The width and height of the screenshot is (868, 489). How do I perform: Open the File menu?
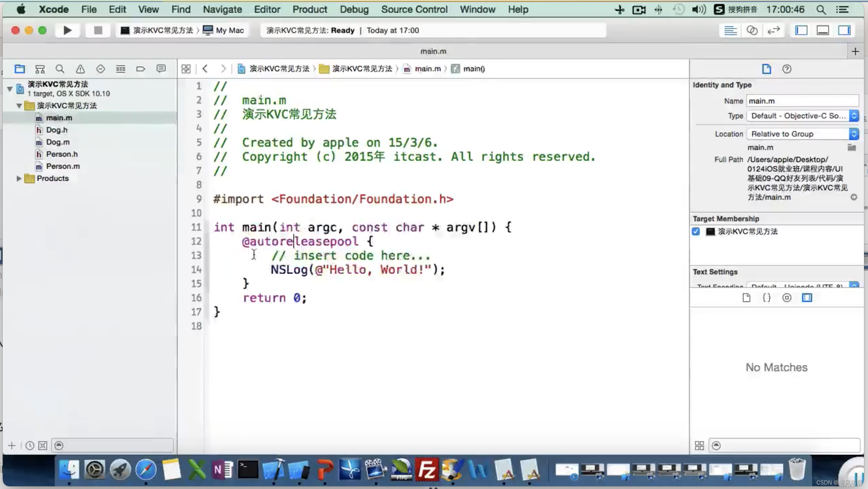click(x=88, y=9)
